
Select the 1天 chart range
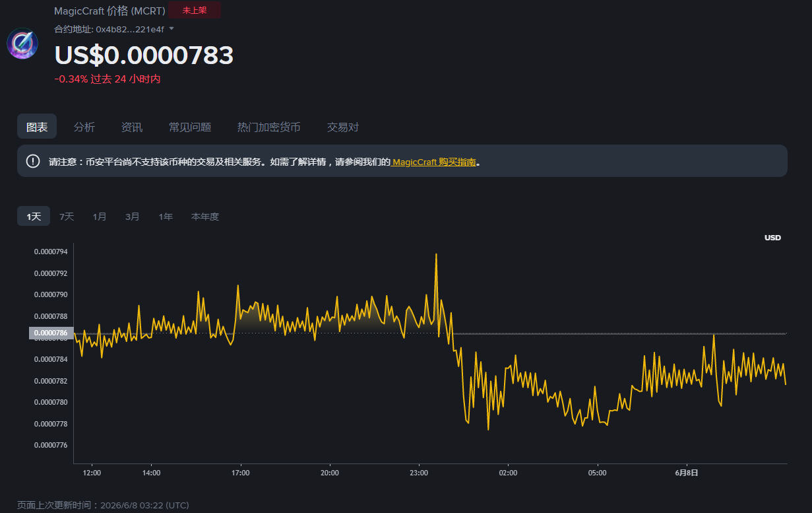click(34, 217)
